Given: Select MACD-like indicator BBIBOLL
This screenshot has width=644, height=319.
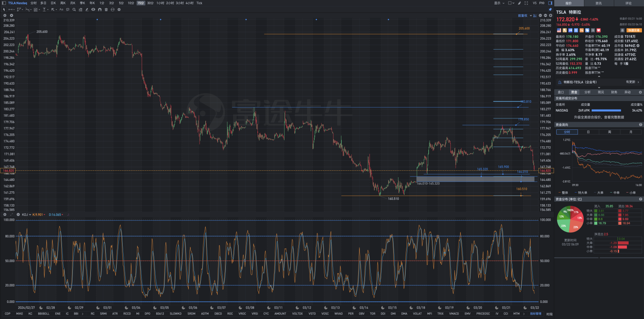Looking at the screenshot, I should coord(43,314).
